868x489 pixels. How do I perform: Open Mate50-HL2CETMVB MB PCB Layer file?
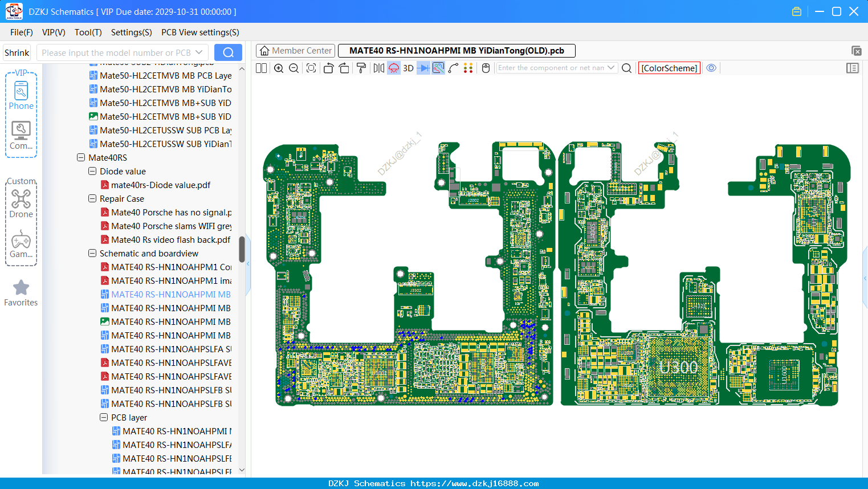click(161, 75)
